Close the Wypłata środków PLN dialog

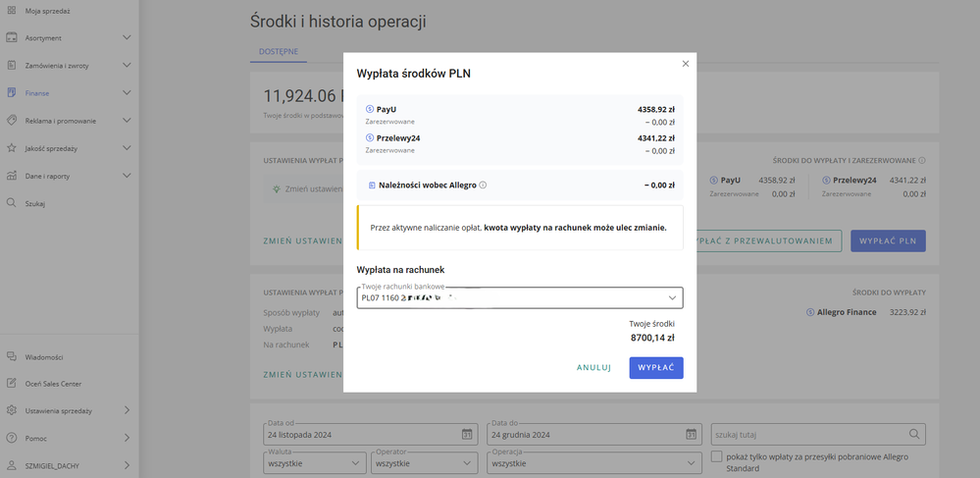click(686, 64)
